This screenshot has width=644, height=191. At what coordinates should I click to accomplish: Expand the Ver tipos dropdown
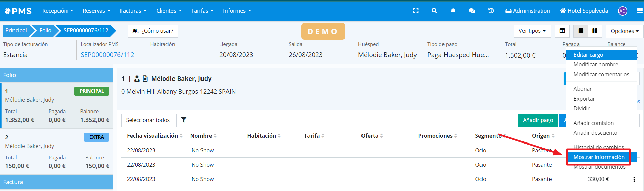532,31
